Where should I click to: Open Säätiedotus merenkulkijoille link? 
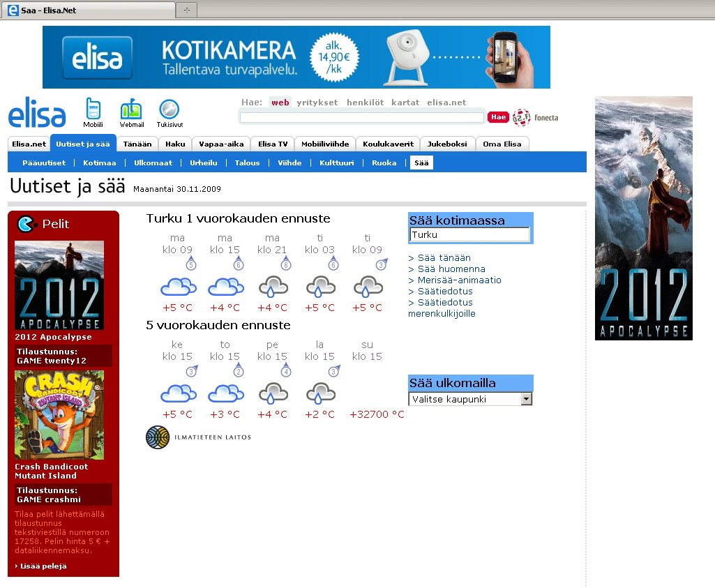[442, 308]
